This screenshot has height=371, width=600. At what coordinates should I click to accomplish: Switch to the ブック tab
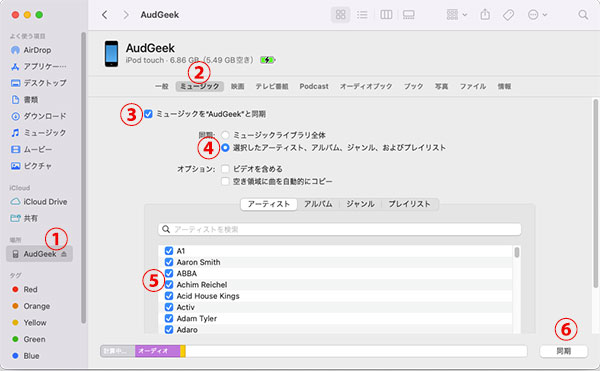tap(413, 86)
